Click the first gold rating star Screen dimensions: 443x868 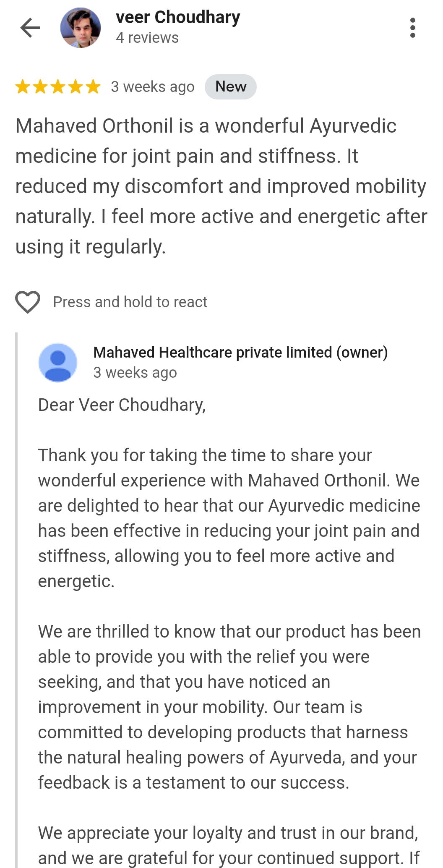pyautogui.click(x=22, y=87)
